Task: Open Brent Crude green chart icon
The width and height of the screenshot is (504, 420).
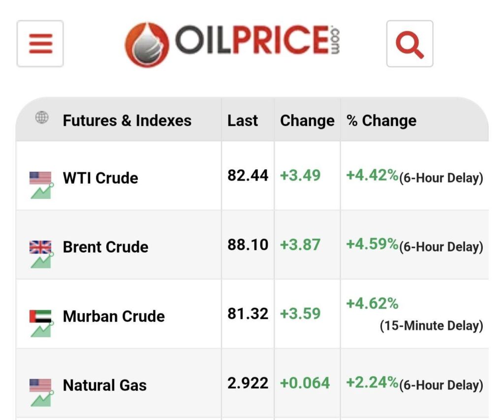Action: (42, 260)
